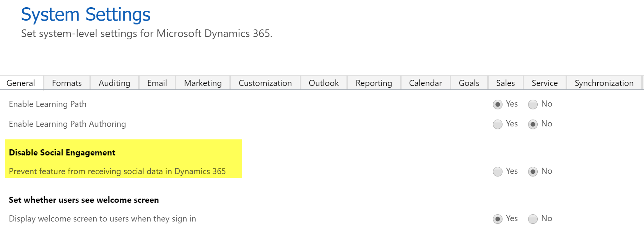The image size is (644, 228).
Task: View the Calendar tab
Action: 425,83
